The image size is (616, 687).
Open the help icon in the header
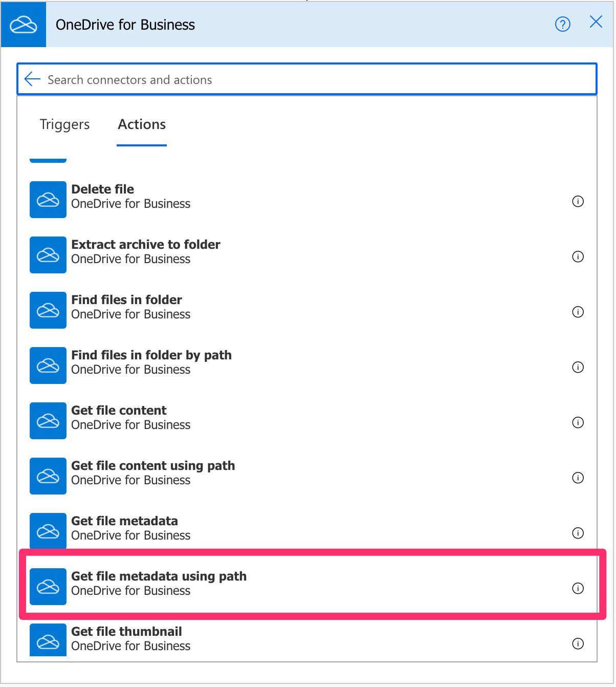(x=562, y=24)
